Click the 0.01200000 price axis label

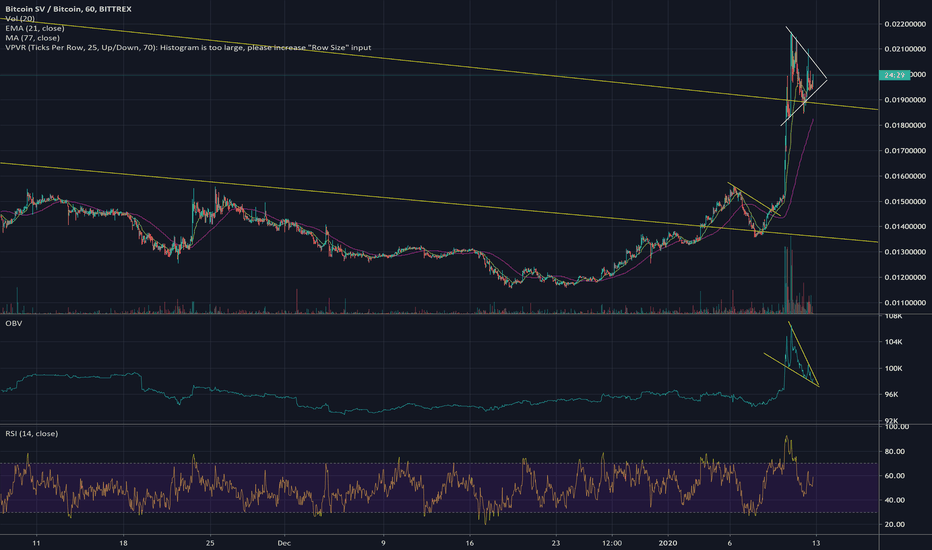(905, 278)
